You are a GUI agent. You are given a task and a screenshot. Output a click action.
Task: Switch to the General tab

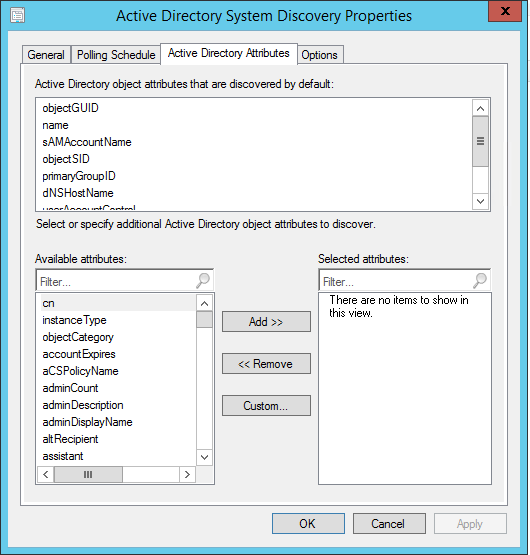(x=46, y=55)
